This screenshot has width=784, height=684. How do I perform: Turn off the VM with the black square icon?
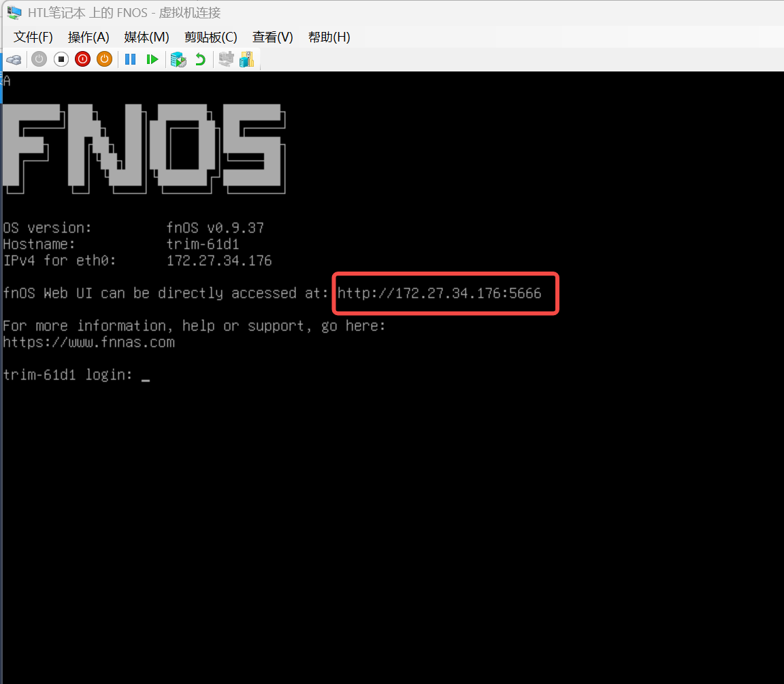(x=61, y=59)
